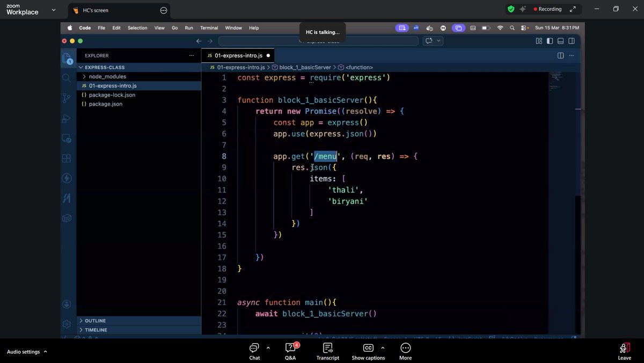Click line number 8 in the gutter
Image resolution: width=644 pixels, height=363 pixels.
point(223,156)
